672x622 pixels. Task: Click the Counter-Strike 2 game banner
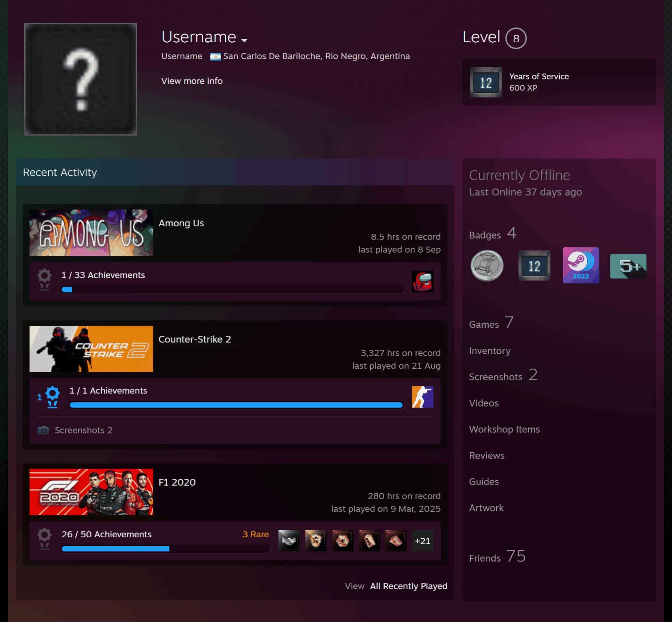coord(91,349)
